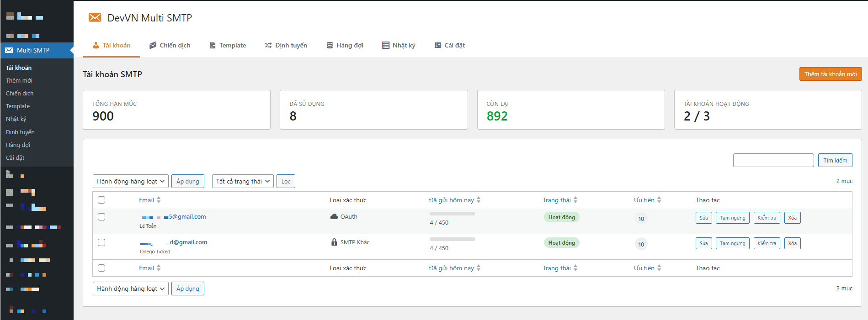868x320 pixels.
Task: Click the Nhật ký log icon
Action: (386, 45)
